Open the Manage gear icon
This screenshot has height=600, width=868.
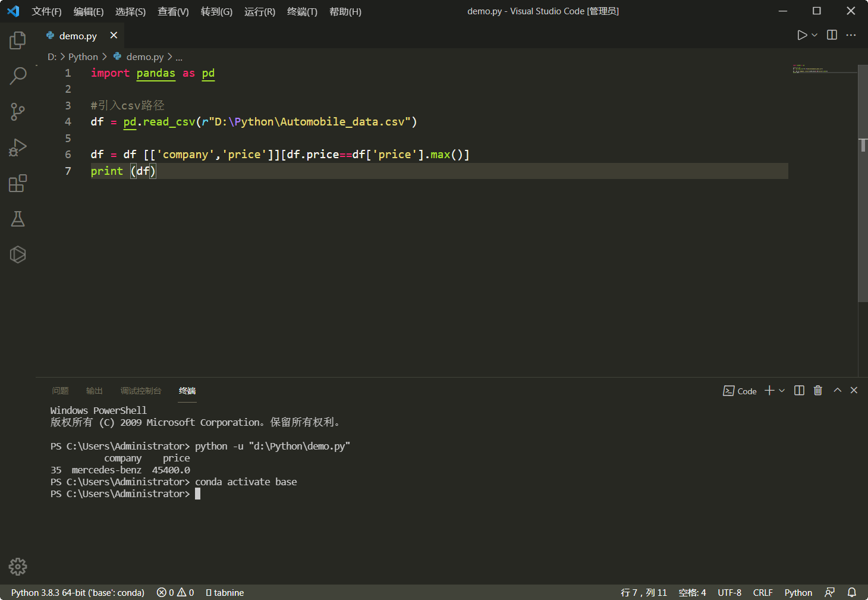point(18,567)
